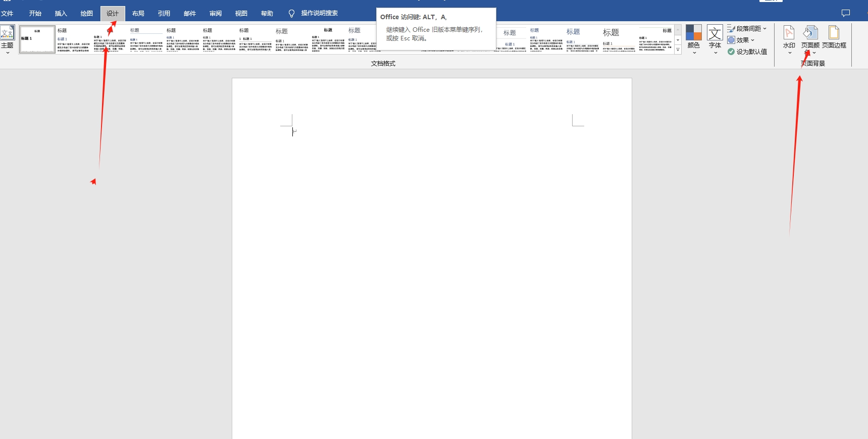868x439 pixels.
Task: Click 设为默认值 with the green check
Action: click(747, 52)
